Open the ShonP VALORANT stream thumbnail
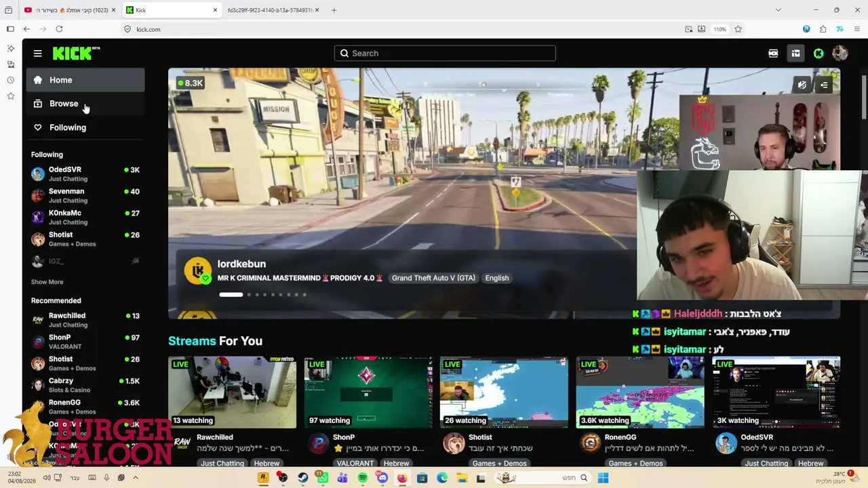The height and width of the screenshot is (488, 868). tap(368, 392)
